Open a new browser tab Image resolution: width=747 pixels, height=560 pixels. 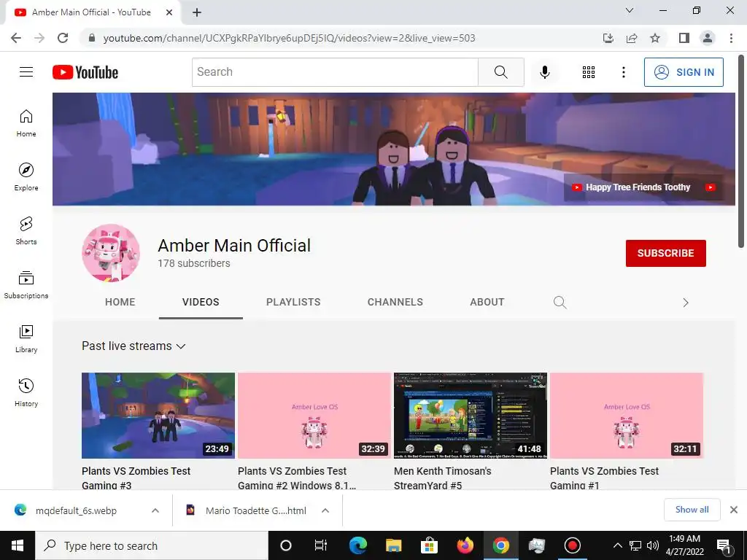click(x=197, y=12)
